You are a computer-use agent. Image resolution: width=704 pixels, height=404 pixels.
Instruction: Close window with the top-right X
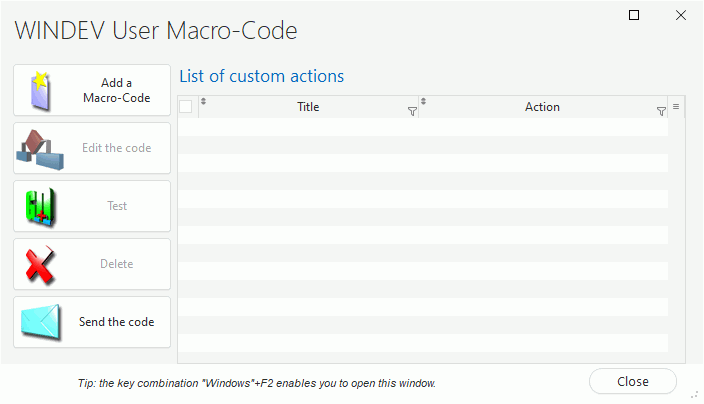pos(681,15)
